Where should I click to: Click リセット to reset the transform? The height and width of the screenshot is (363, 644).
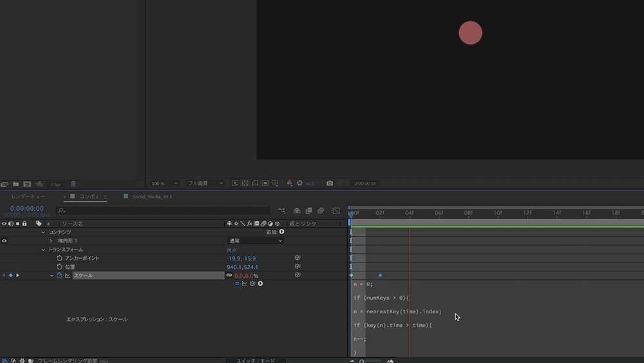[x=232, y=250]
